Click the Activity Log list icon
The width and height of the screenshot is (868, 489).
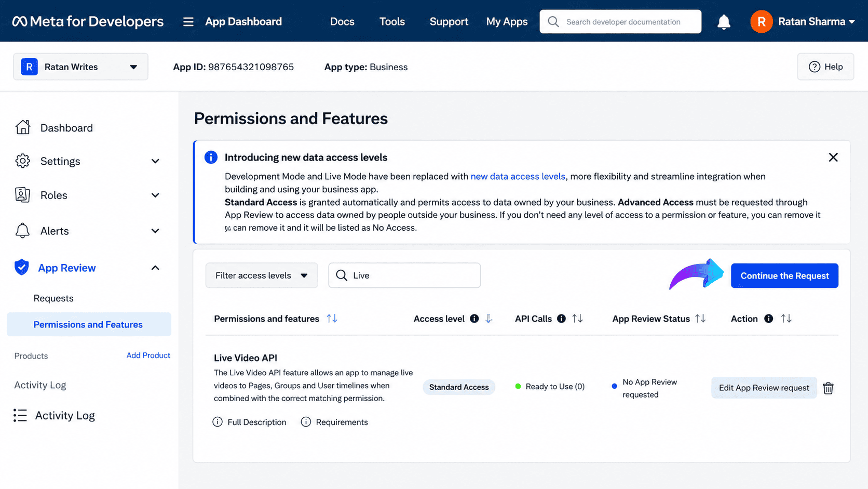coord(20,415)
